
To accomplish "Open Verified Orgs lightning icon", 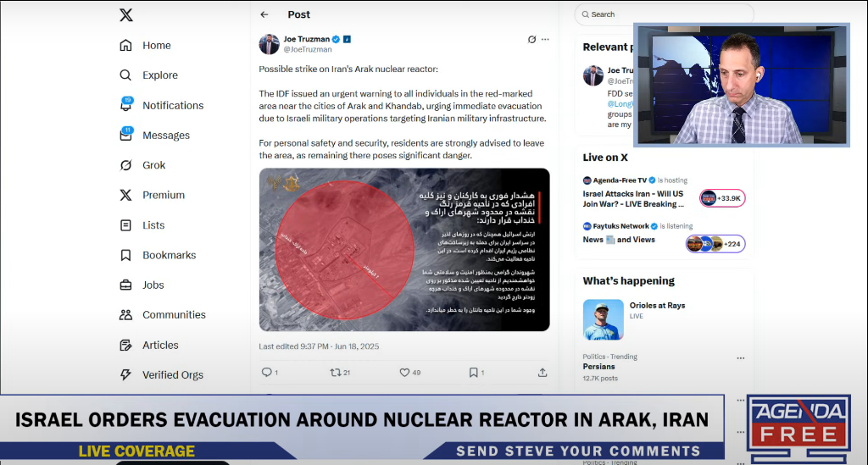I will tap(125, 375).
